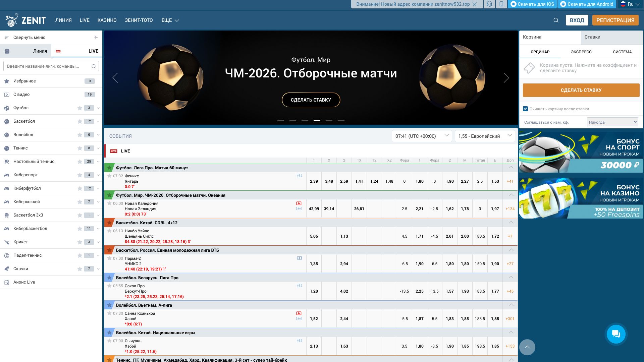The height and width of the screenshot is (362, 644).
Task: Click the scroll-to-top arrow button
Action: click(527, 347)
